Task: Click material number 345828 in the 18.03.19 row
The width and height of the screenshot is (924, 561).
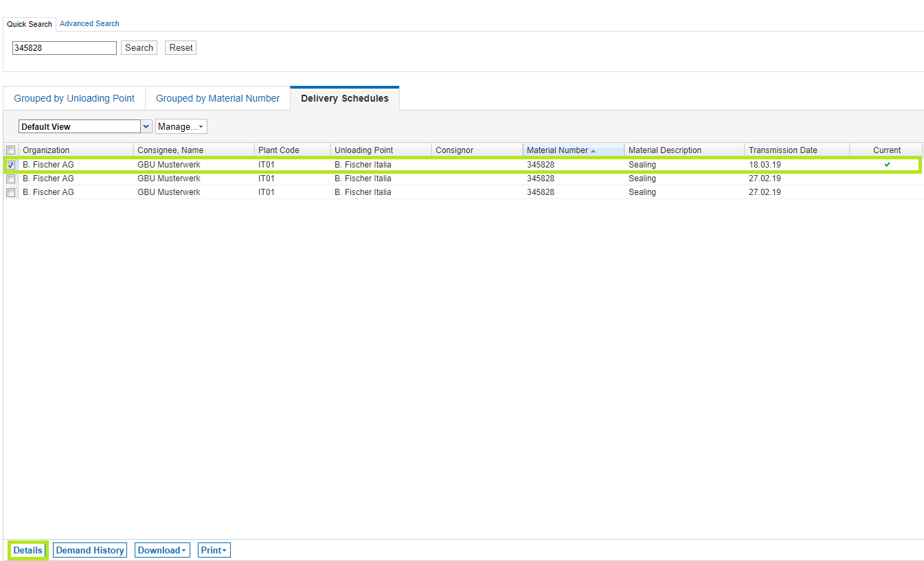Action: click(541, 165)
